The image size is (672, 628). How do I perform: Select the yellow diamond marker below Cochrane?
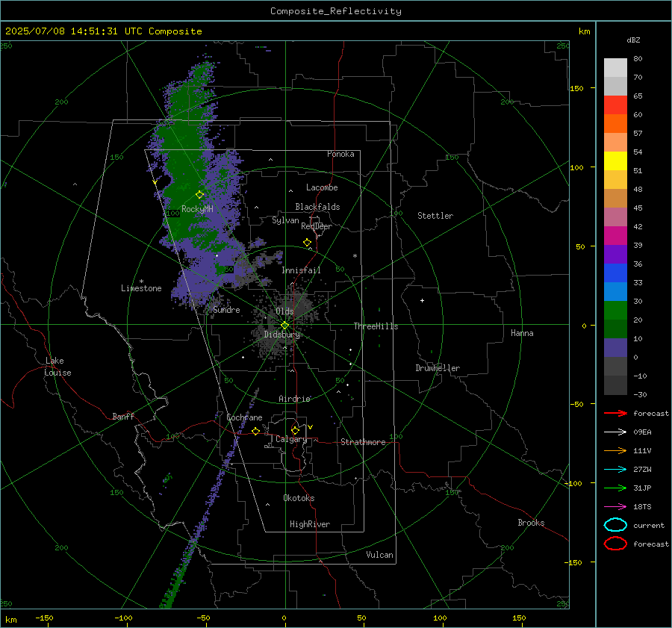pos(255,431)
